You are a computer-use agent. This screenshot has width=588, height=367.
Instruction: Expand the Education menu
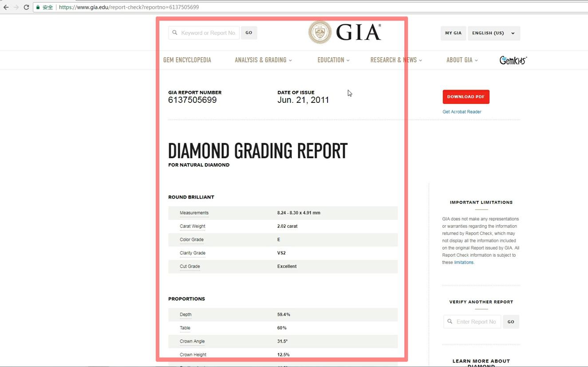pyautogui.click(x=333, y=60)
